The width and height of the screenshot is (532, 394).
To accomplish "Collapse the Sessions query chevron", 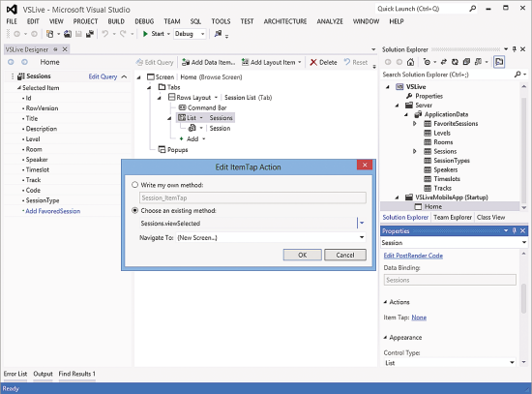I will [x=124, y=76].
